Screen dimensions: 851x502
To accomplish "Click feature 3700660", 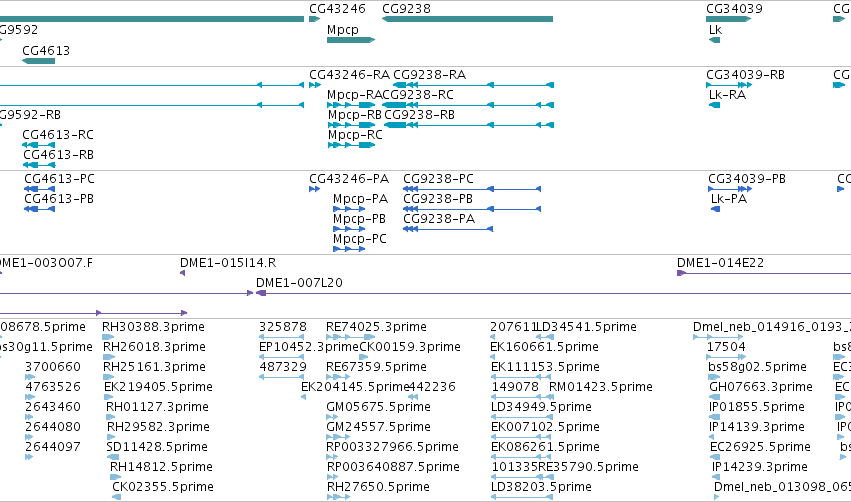I will click(53, 367).
